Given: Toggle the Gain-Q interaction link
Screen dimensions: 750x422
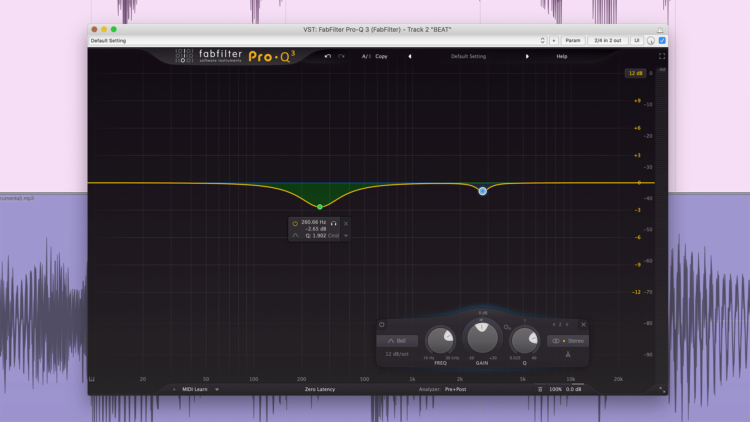Looking at the screenshot, I should [x=507, y=327].
